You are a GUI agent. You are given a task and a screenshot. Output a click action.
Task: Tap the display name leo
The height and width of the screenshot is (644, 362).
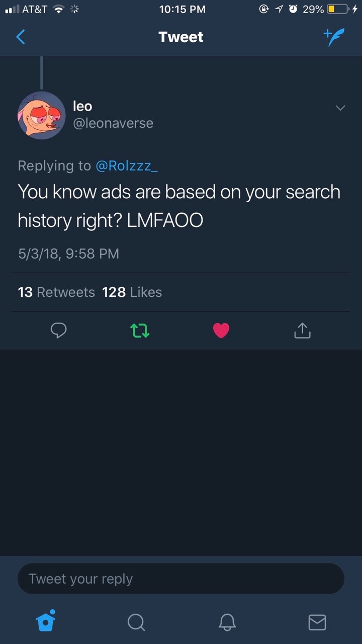(82, 106)
